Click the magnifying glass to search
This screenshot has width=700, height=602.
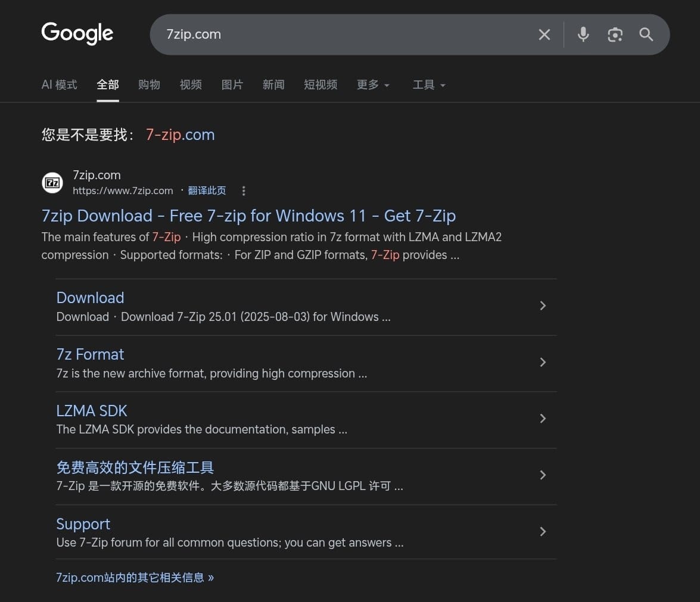click(x=646, y=35)
